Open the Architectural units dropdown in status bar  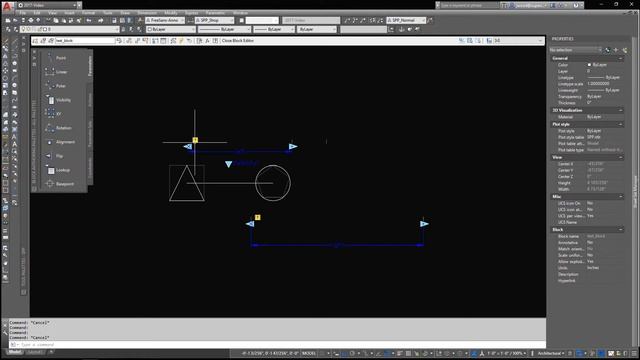tap(551, 353)
